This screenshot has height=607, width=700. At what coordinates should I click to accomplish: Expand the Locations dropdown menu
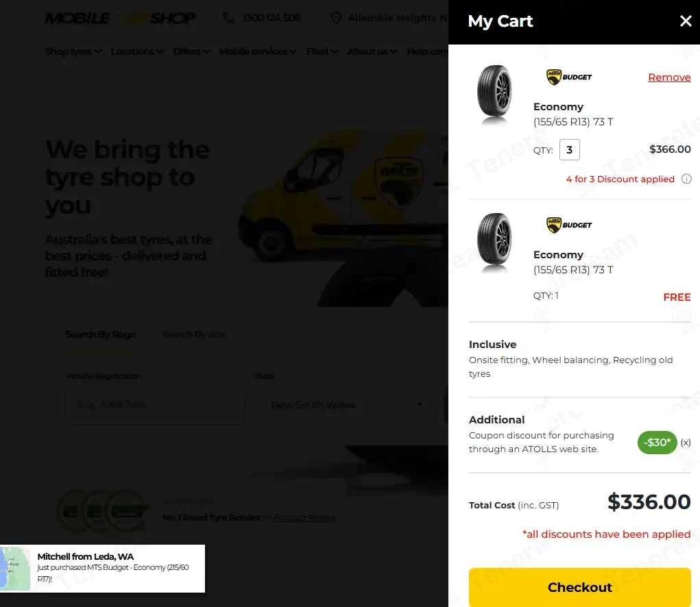tap(137, 52)
